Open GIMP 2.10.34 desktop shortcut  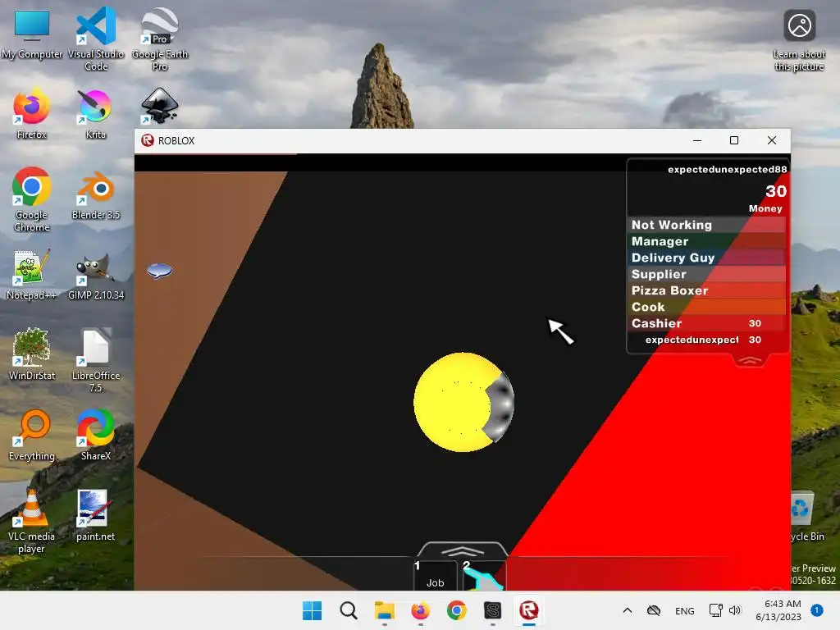point(96,275)
